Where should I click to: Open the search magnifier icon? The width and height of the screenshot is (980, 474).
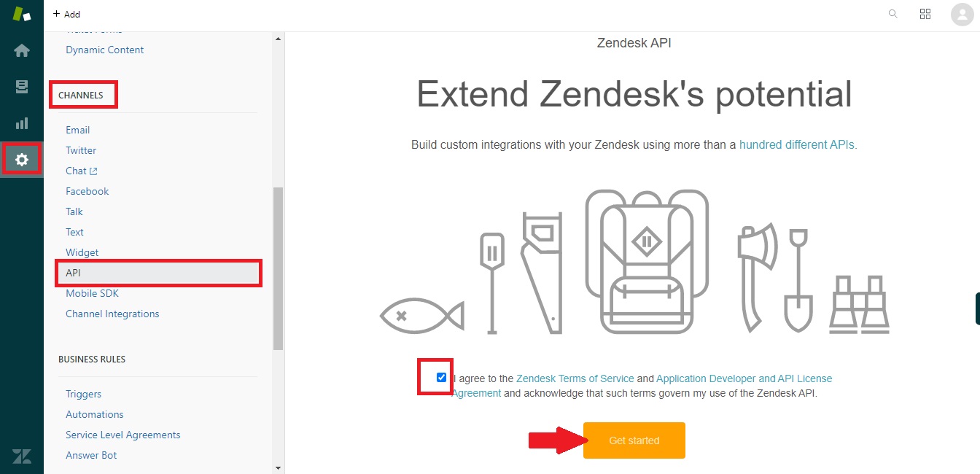click(x=892, y=14)
